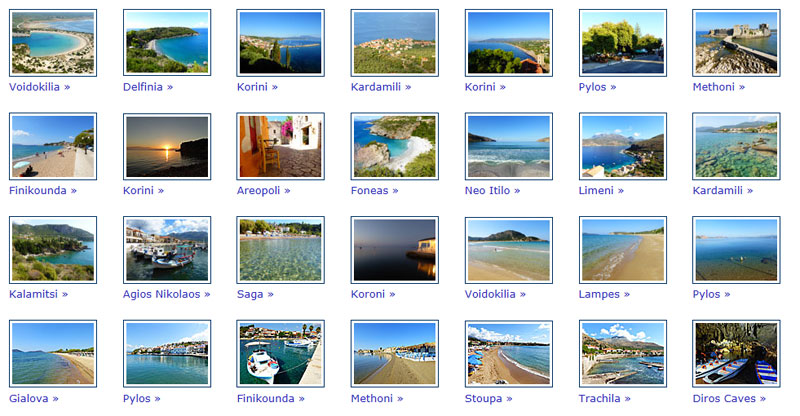800x416 pixels.
Task: Open the Korini sunset photo thumbnail
Action: (167, 146)
